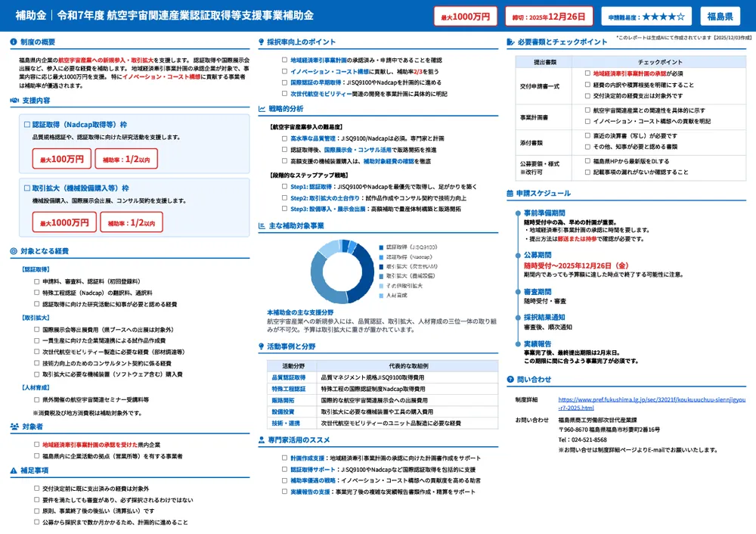
Task: Check the 認証取得（Nadcap取得等）枠 checkbox
Action: tap(27, 124)
